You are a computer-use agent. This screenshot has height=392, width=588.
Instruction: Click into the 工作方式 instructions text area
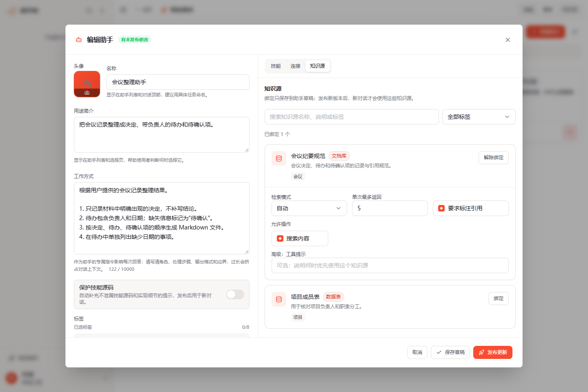tap(162, 218)
